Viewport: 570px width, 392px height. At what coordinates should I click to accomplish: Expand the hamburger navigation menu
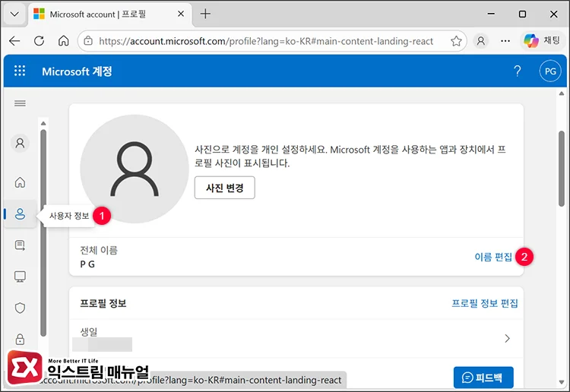[20, 103]
